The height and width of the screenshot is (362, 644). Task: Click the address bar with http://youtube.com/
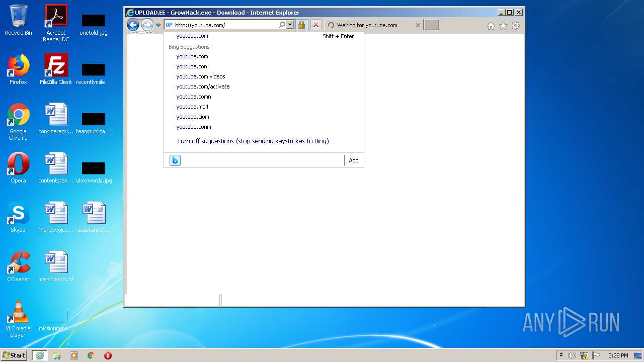tap(225, 25)
